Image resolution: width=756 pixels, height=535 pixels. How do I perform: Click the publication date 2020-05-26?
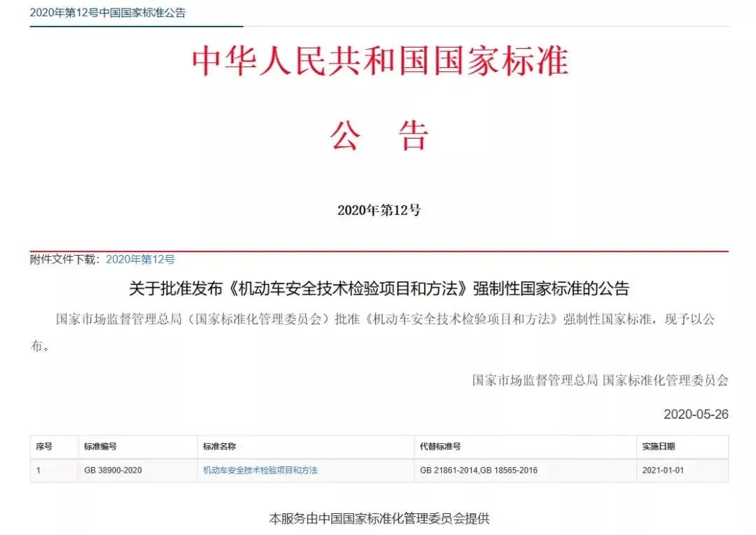tap(695, 414)
